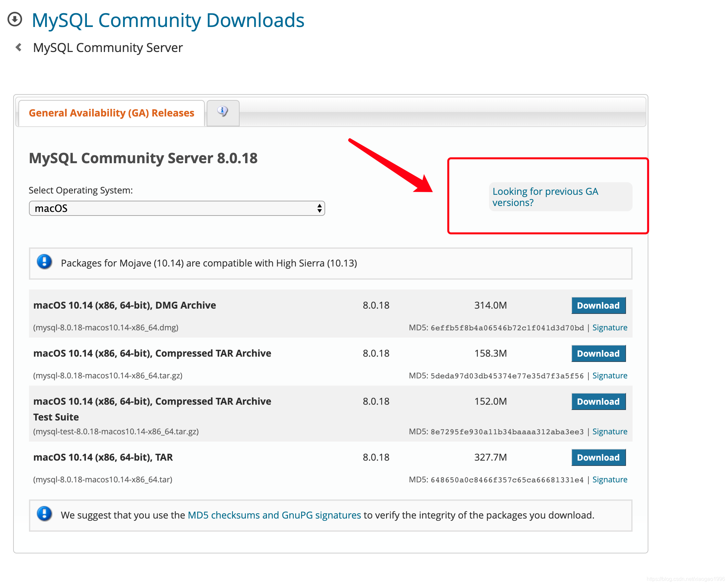
Task: Click the 314.0M size value
Action: 491,305
